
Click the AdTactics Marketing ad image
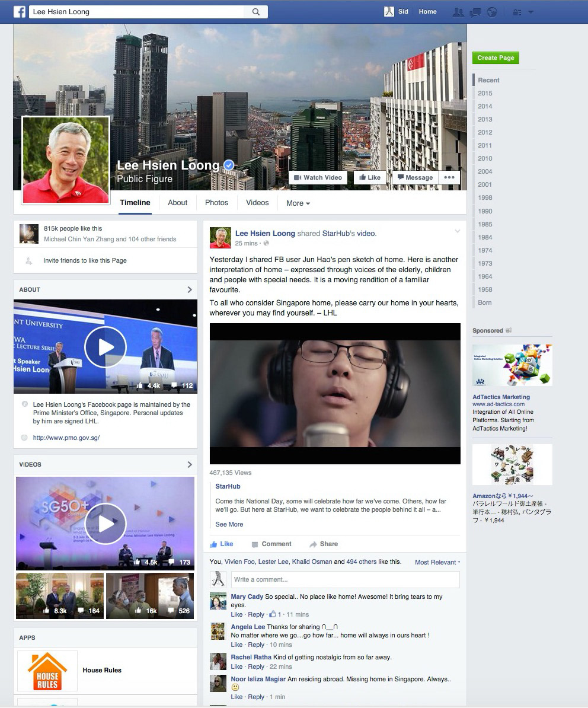pyautogui.click(x=512, y=365)
